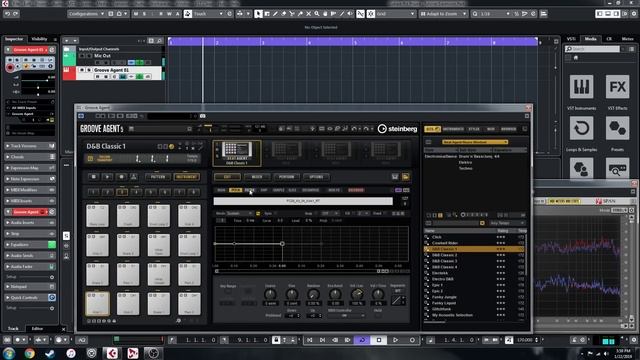Click the Groove Agent record button
640x360 pixels.
[121, 177]
